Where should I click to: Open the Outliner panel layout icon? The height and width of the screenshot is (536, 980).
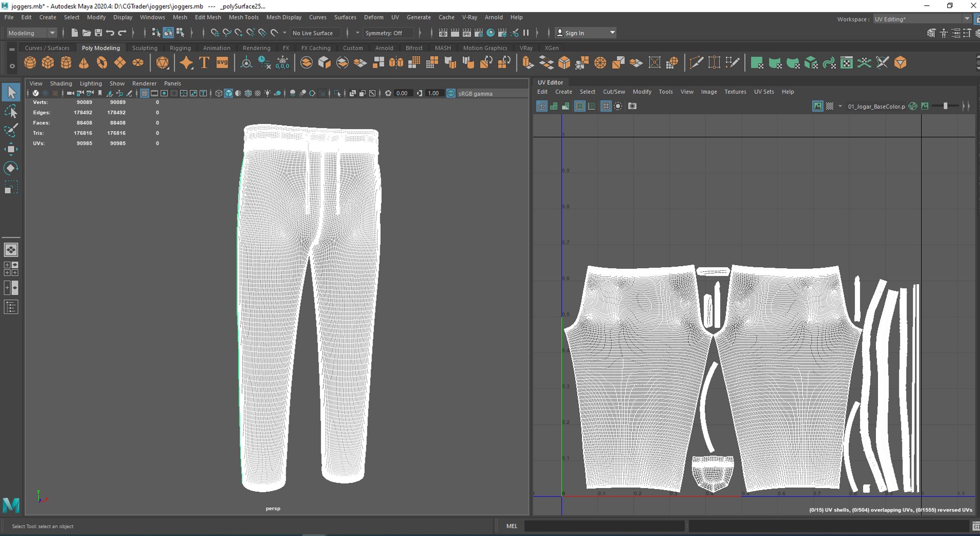pos(11,307)
